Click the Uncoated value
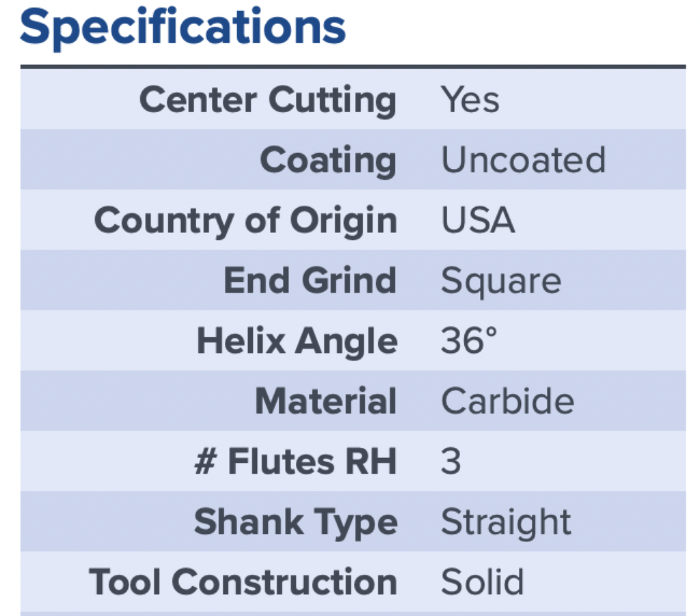The image size is (700, 616). [523, 160]
